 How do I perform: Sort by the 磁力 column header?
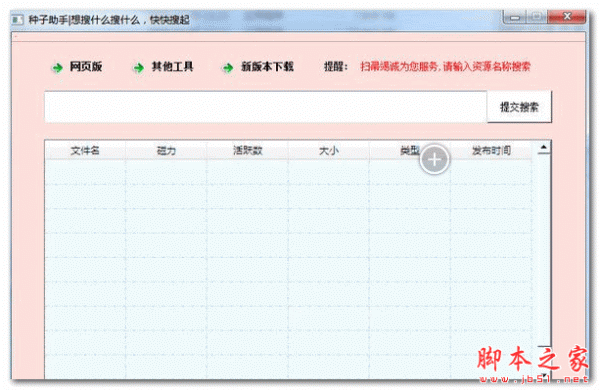pyautogui.click(x=166, y=150)
